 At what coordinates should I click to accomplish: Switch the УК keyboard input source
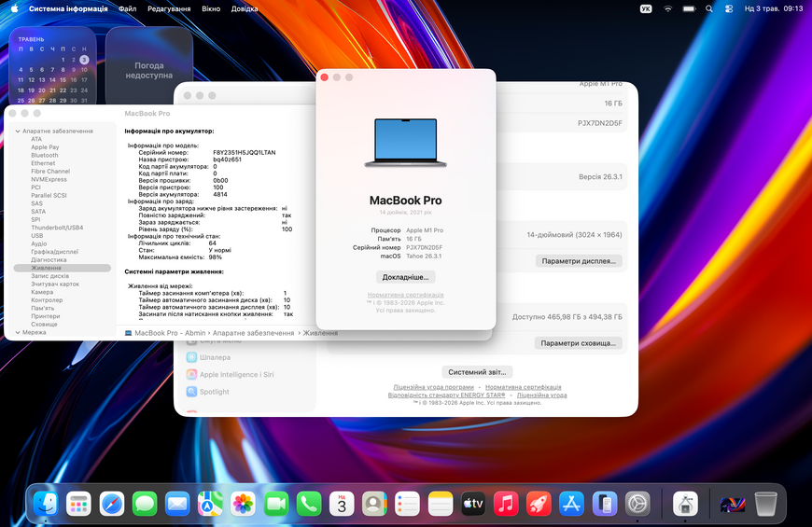pyautogui.click(x=646, y=8)
